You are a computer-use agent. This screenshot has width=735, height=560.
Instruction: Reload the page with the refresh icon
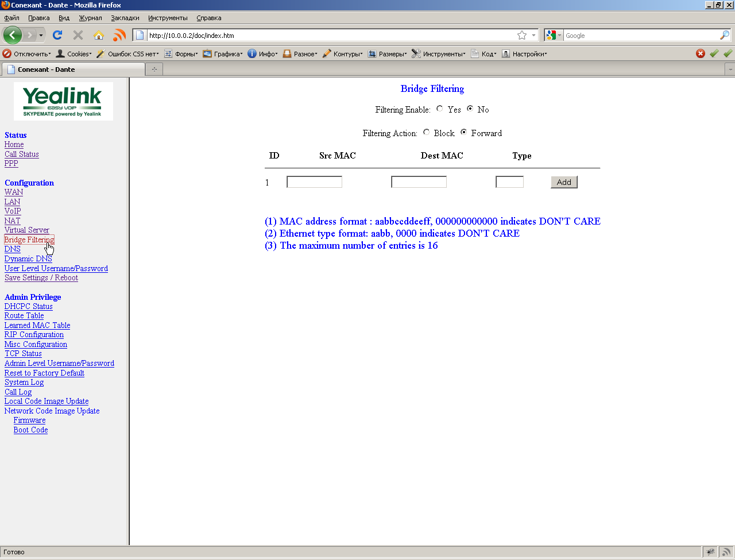(57, 35)
